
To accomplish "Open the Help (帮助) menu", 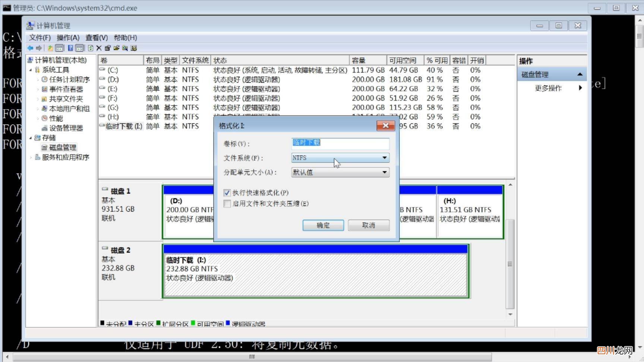I will point(125,38).
